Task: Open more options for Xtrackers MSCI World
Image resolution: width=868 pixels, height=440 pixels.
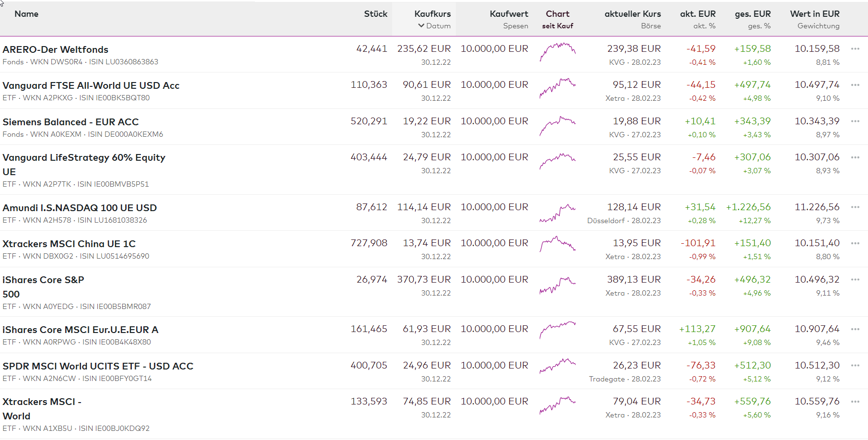Action: click(x=855, y=402)
